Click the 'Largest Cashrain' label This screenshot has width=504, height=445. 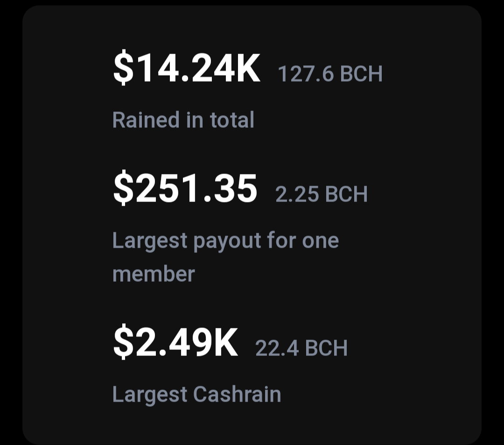[x=197, y=395]
